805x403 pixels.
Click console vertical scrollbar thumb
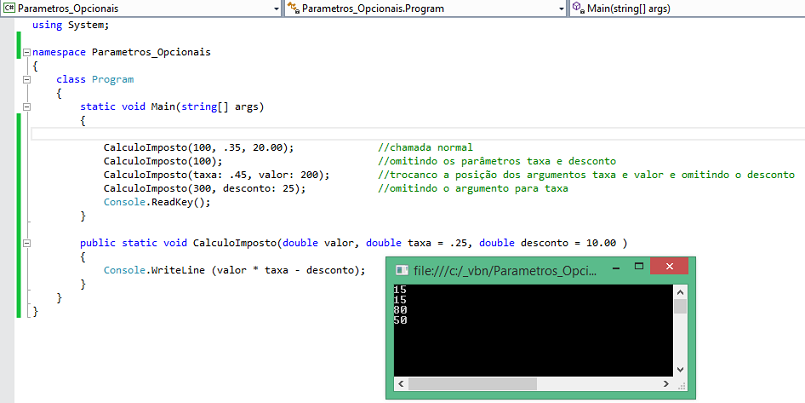pyautogui.click(x=680, y=306)
